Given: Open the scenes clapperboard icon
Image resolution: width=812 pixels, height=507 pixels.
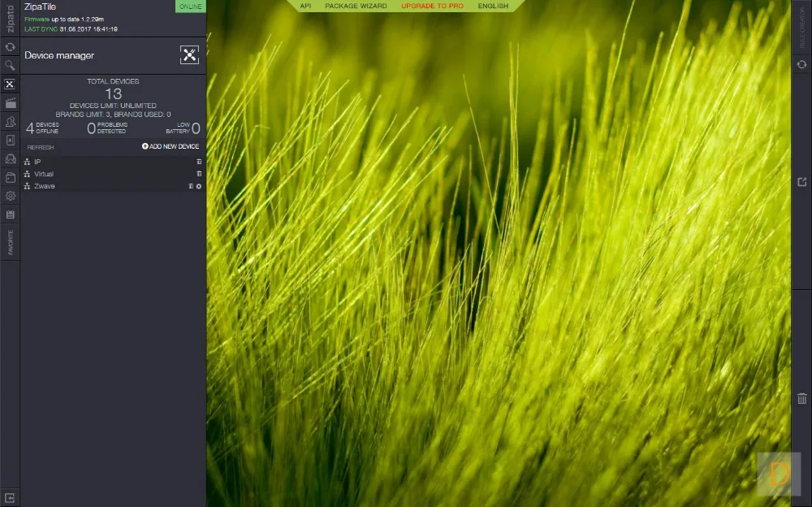Looking at the screenshot, I should pos(10,102).
